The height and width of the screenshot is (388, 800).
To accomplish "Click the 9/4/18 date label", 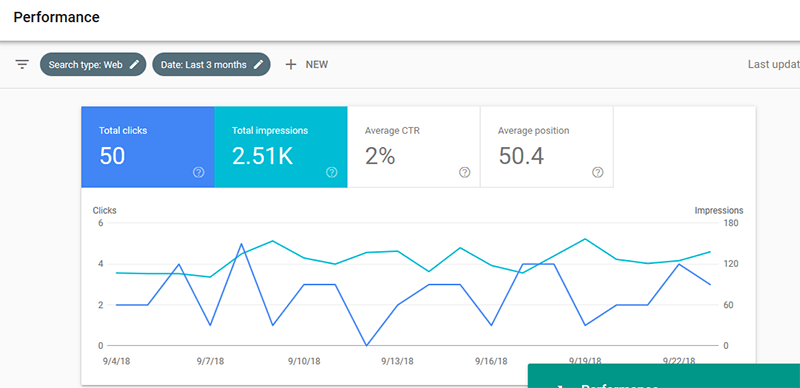I will coord(116,361).
